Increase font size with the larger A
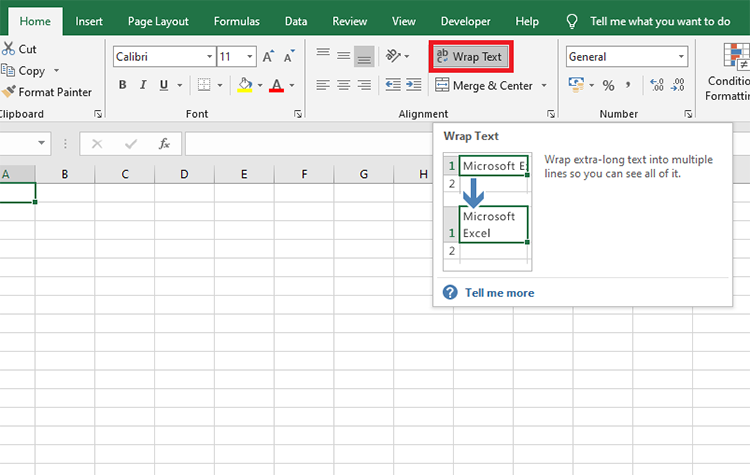 (x=268, y=56)
